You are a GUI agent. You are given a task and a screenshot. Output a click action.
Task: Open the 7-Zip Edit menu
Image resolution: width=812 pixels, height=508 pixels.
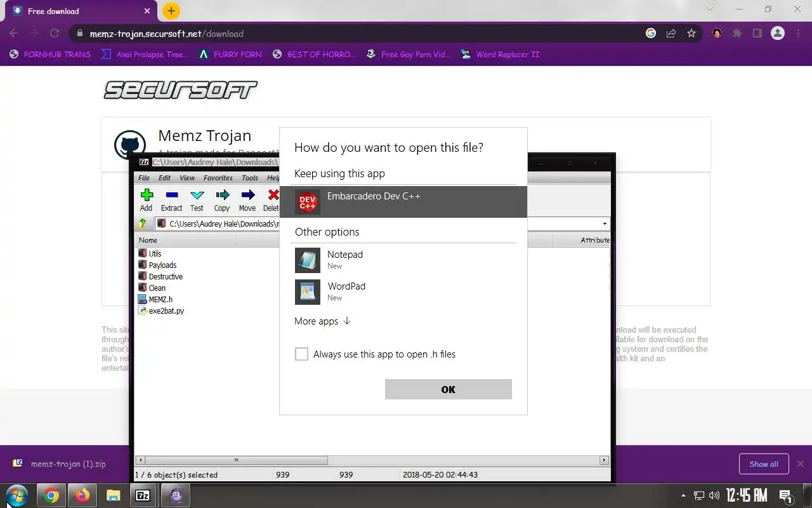pos(165,178)
